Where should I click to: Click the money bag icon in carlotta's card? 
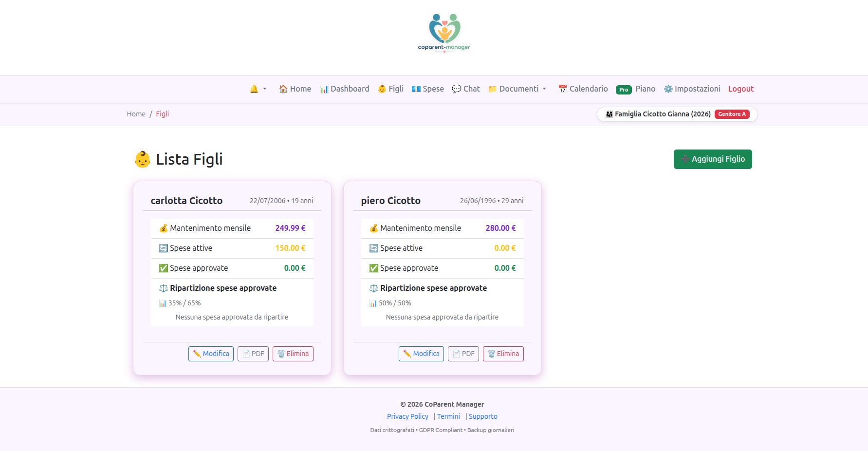point(164,228)
